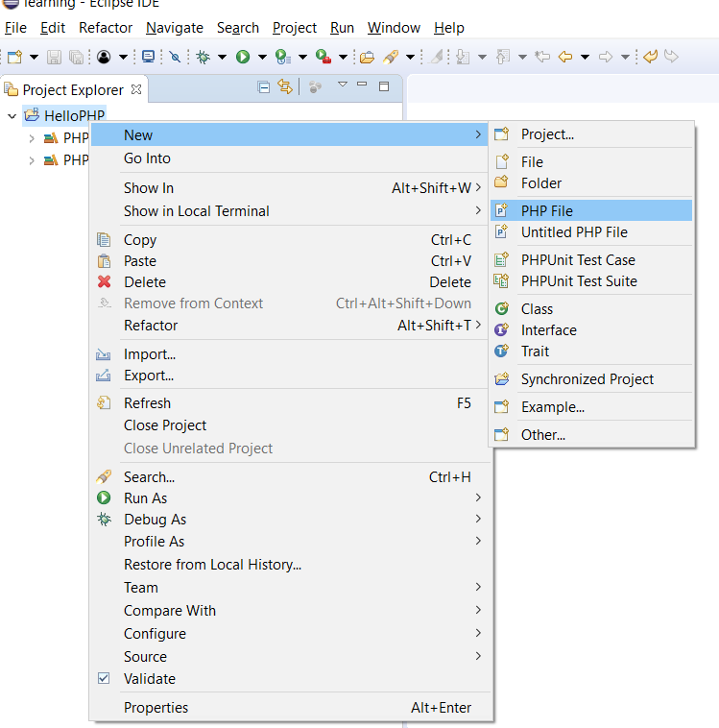This screenshot has width=719, height=728.
Task: Click the Last Edit Location toolbar icon
Action: 542,57
